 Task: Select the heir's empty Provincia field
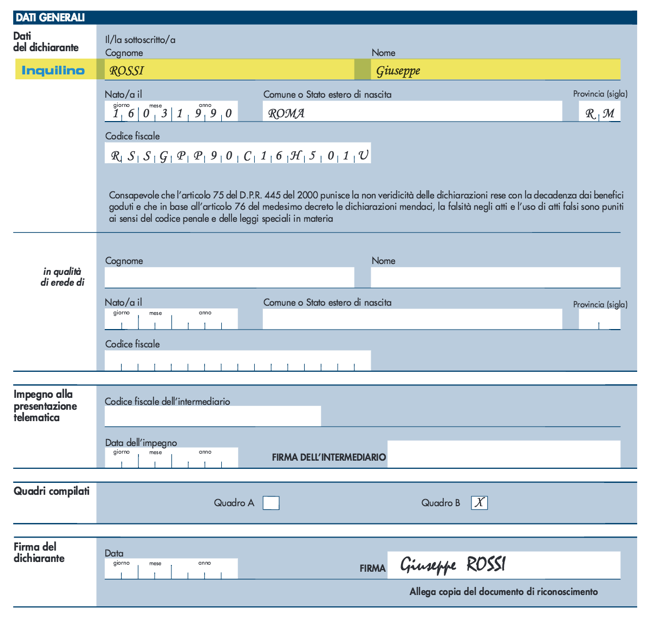[600, 320]
